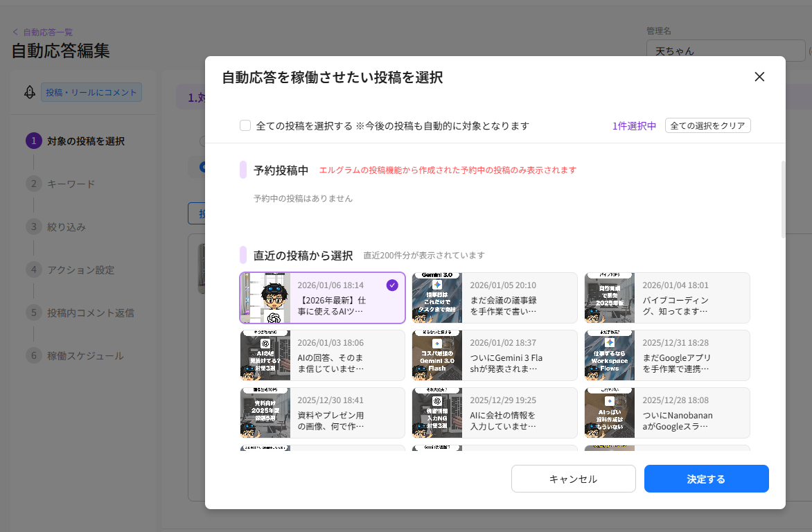Image resolution: width=812 pixels, height=532 pixels.
Task: Click the 管理名 input field
Action: click(x=725, y=51)
